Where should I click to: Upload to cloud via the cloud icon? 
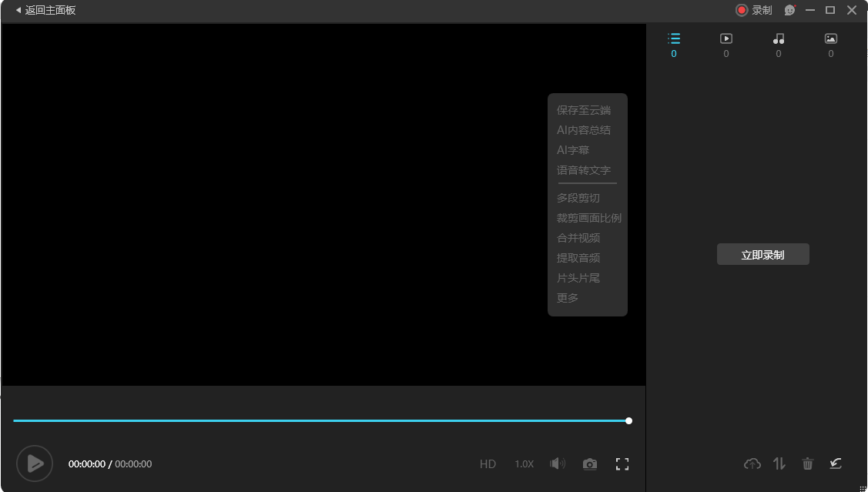click(x=752, y=464)
